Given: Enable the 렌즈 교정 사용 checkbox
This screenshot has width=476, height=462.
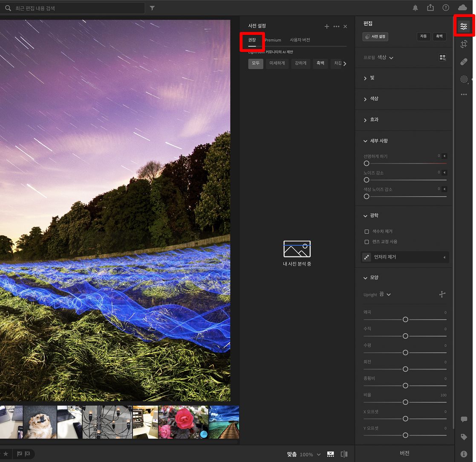Looking at the screenshot, I should coord(367,242).
